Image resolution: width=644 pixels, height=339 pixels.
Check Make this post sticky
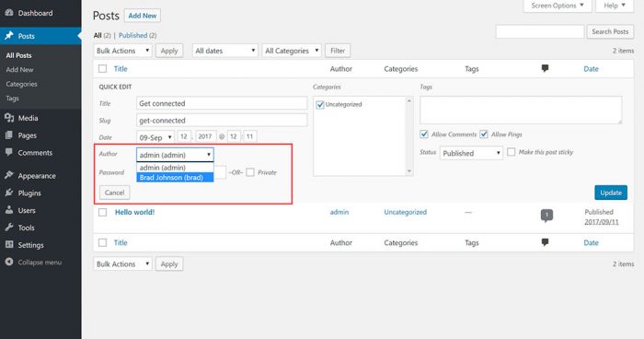point(511,152)
